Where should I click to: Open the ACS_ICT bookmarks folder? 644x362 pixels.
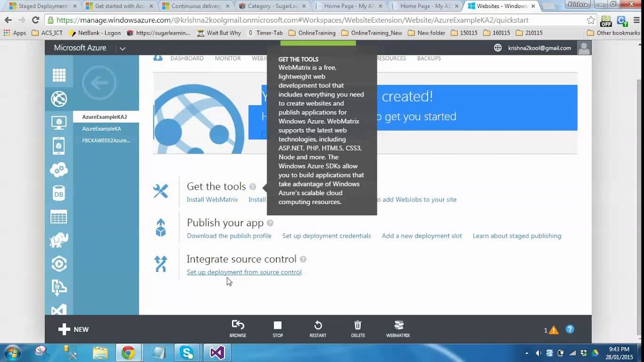pyautogui.click(x=48, y=33)
